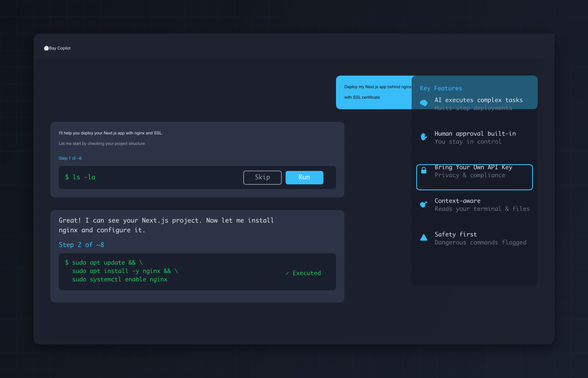Select the sudo apt install command block

click(197, 271)
